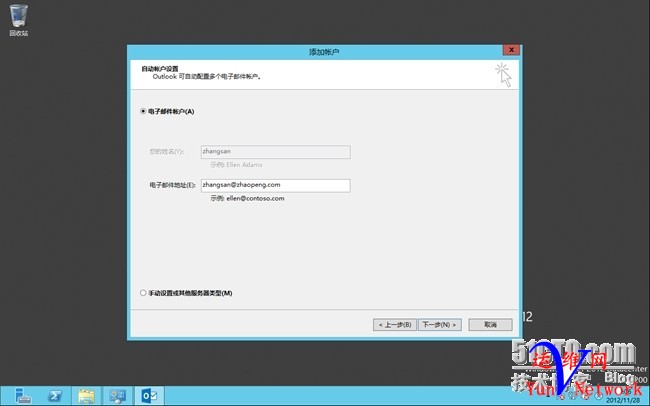Launch PowerShell from the taskbar
The height and width of the screenshot is (406, 650).
point(55,396)
